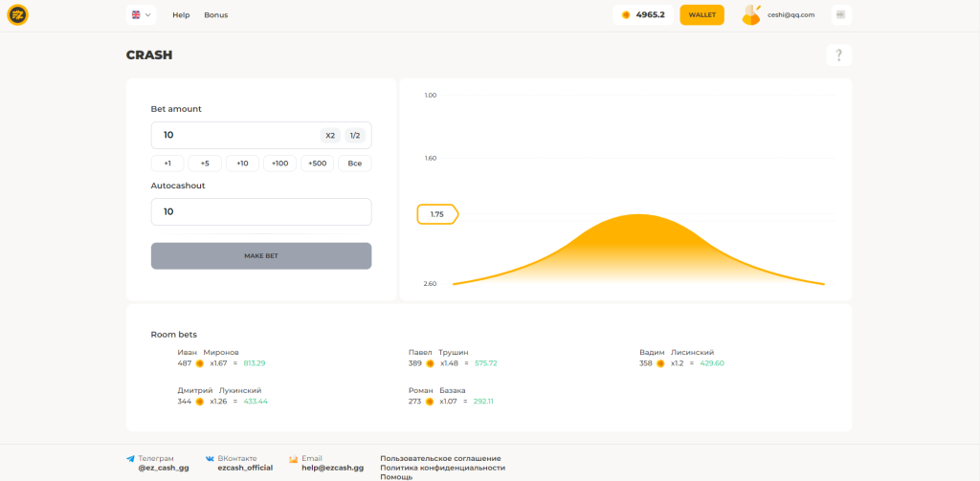Open the Bonus menu item
980x481 pixels.
[215, 15]
